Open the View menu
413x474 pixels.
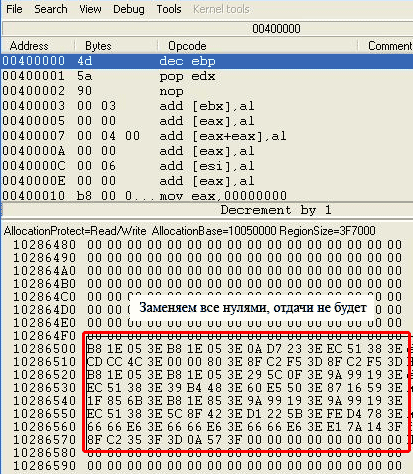coord(90,9)
